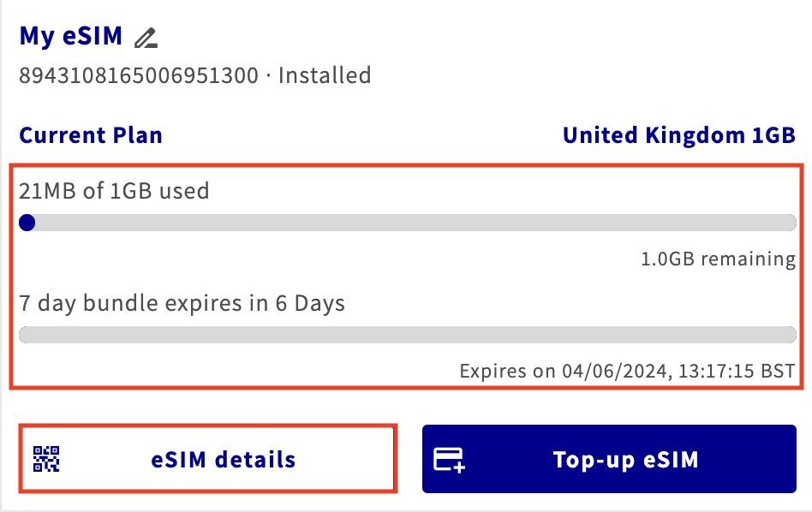Click the bundle validity progress bar

[x=407, y=332]
